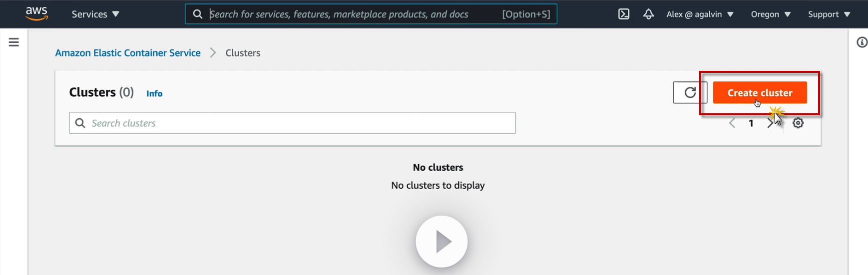Open the info panel icon
The width and height of the screenshot is (868, 275).
coord(862,42)
